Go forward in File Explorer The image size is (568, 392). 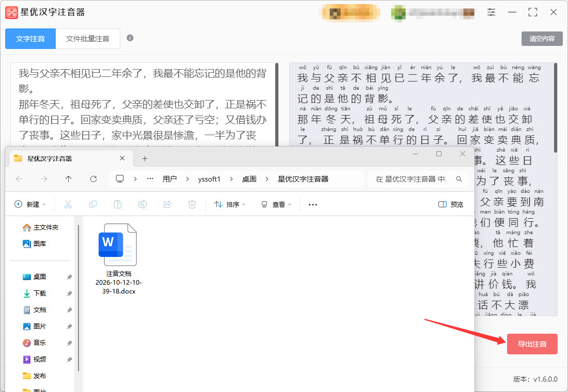coord(44,179)
